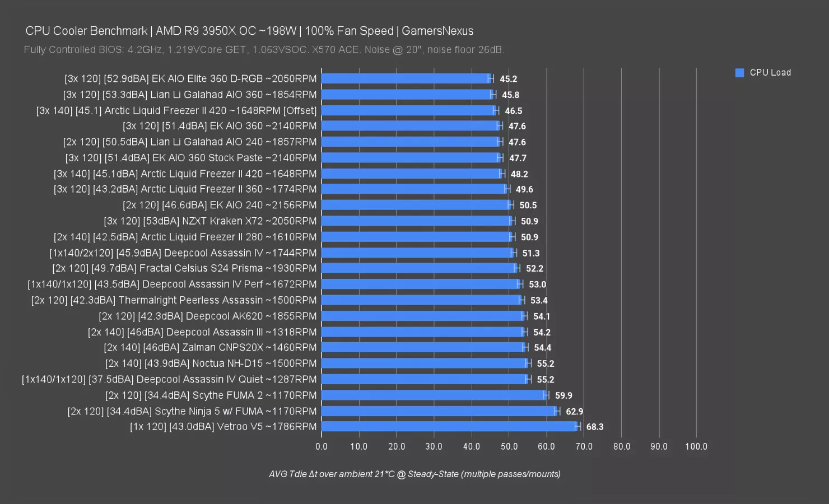
Task: Click the 0.0 x-axis tick label
Action: [x=322, y=446]
